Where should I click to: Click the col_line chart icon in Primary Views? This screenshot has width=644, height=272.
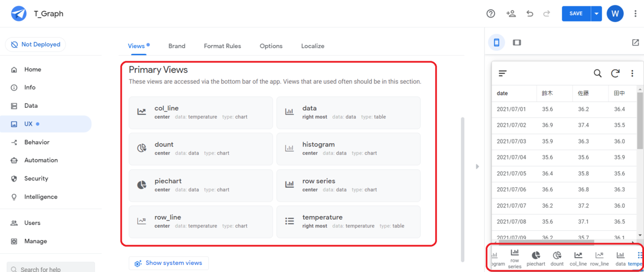(142, 112)
